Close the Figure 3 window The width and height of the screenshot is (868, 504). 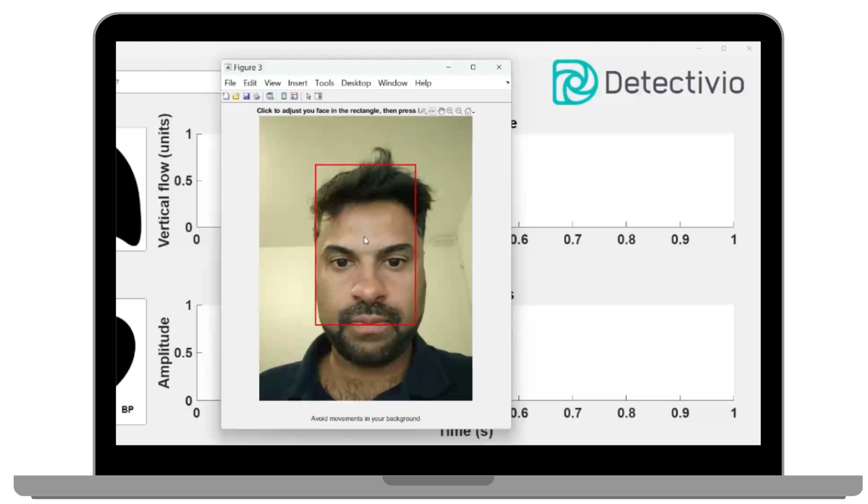(499, 67)
